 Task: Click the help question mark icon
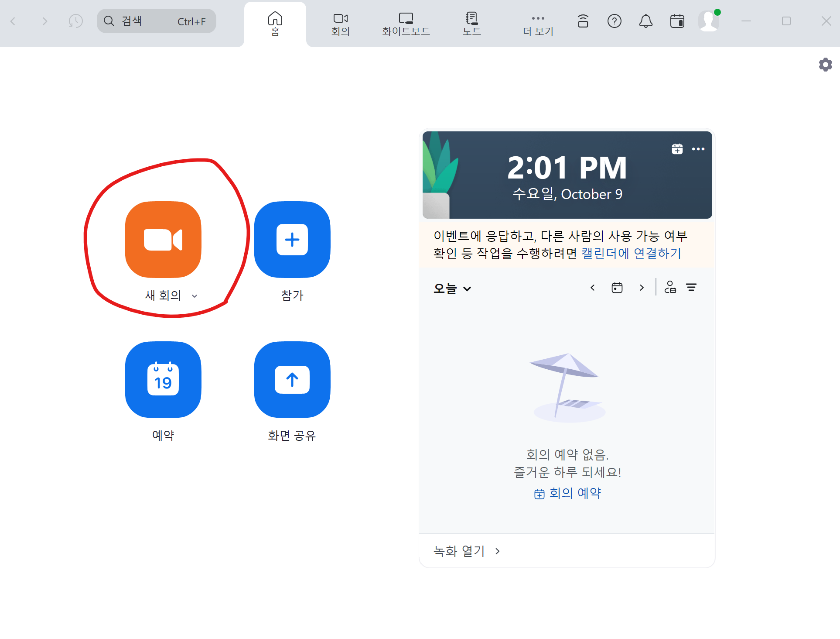(614, 21)
